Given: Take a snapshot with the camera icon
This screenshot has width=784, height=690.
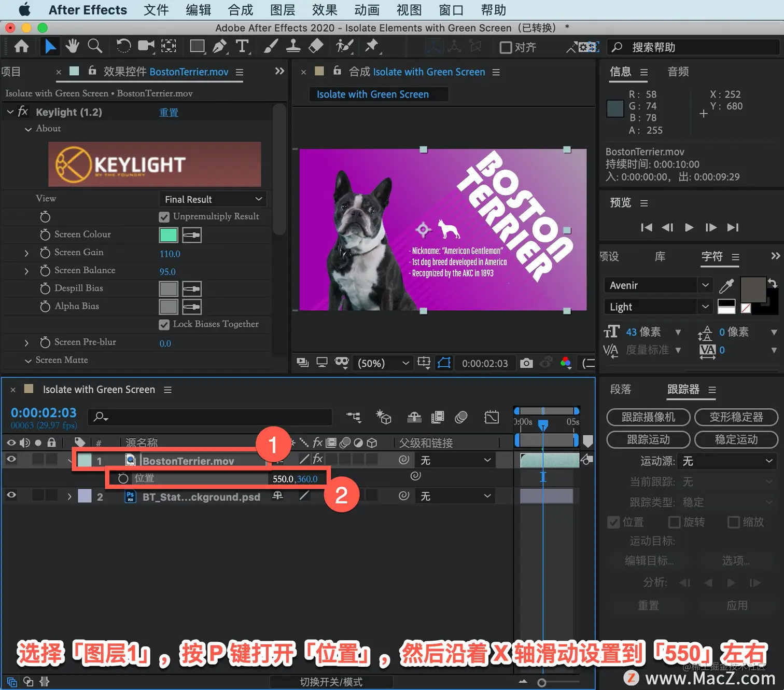Looking at the screenshot, I should 526,363.
